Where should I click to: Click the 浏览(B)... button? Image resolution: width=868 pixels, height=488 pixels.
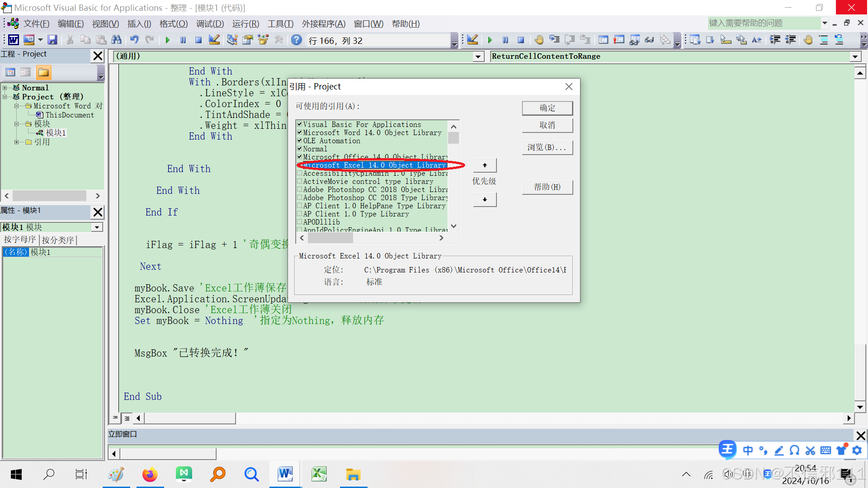(547, 148)
